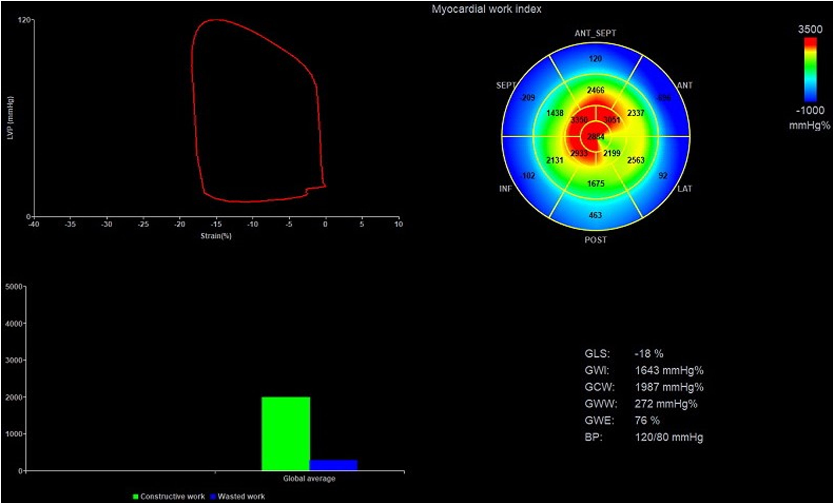Select the bull's-eye segment valued 2563
This screenshot has width=834, height=504.
(636, 160)
